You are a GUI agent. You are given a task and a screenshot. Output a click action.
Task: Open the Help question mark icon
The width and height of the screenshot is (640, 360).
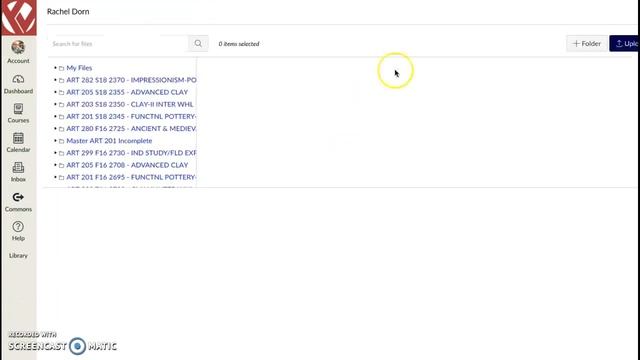tap(18, 227)
